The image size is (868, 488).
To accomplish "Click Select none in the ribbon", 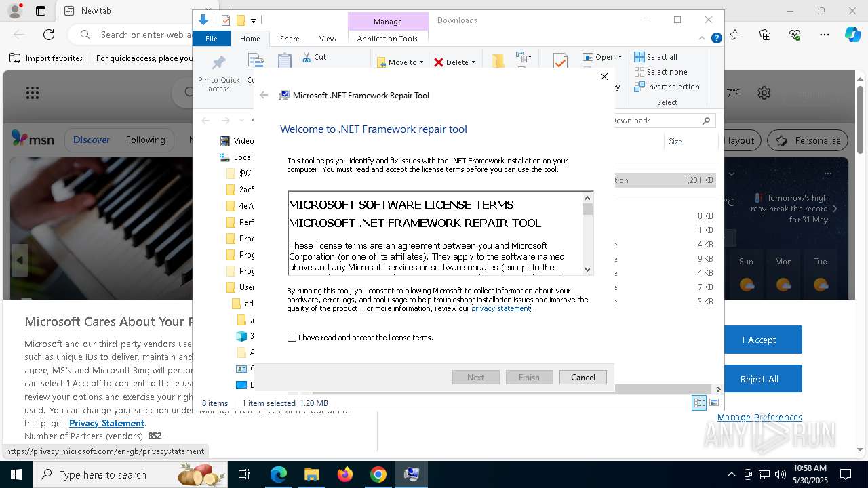I will pos(661,72).
